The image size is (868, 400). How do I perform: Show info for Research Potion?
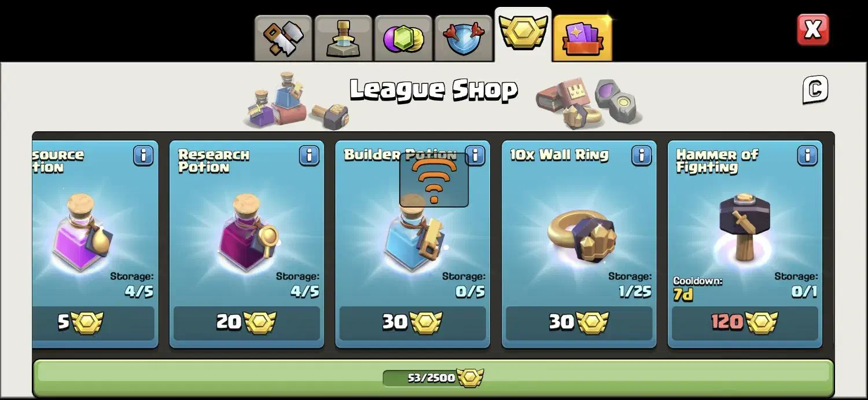(309, 155)
